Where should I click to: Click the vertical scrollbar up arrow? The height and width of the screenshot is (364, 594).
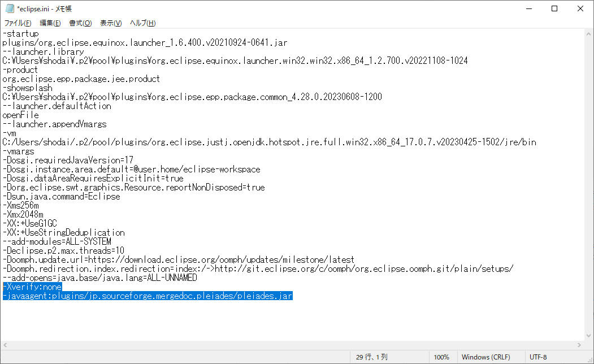pos(588,34)
